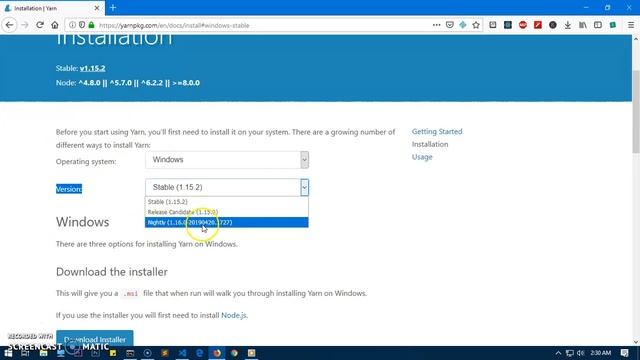Show hidden system tray icons chevron
The height and width of the screenshot is (360, 640).
pos(558,353)
